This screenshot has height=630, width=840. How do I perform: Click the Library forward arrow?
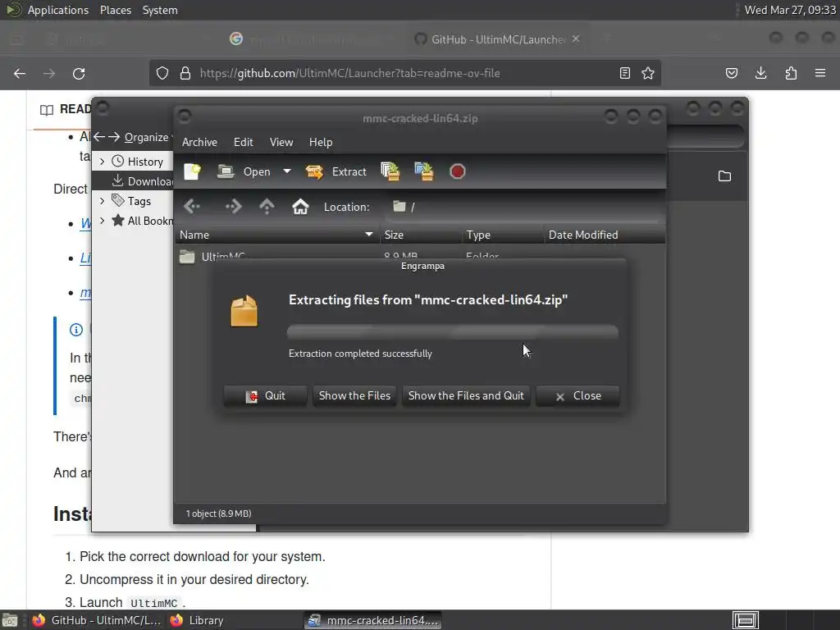113,137
